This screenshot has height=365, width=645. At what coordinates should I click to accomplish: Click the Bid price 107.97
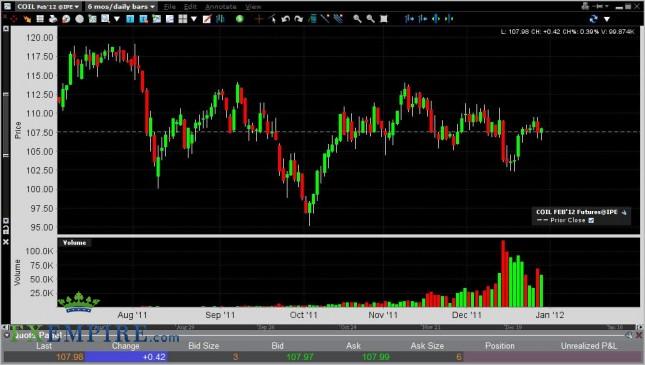[300, 357]
